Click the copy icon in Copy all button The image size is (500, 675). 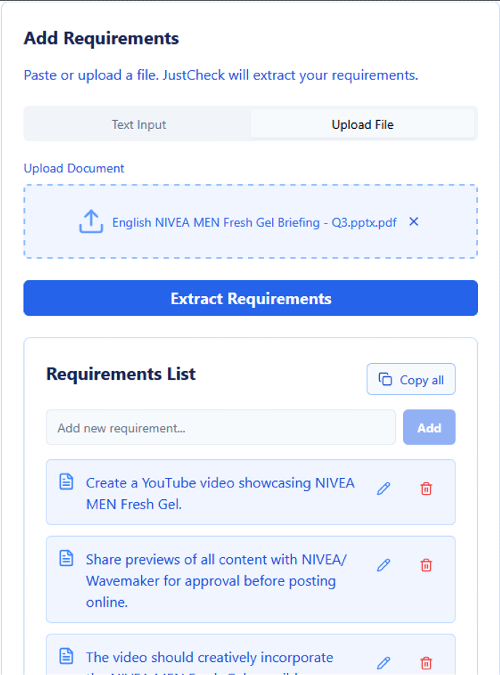(x=385, y=379)
